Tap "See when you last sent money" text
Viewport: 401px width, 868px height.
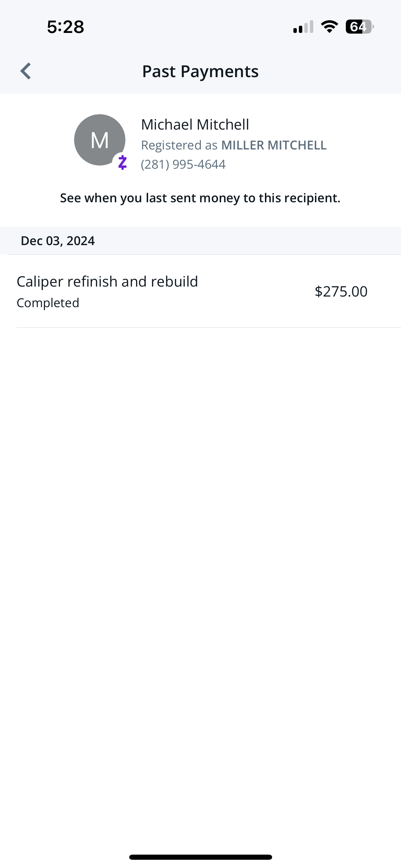coord(200,198)
